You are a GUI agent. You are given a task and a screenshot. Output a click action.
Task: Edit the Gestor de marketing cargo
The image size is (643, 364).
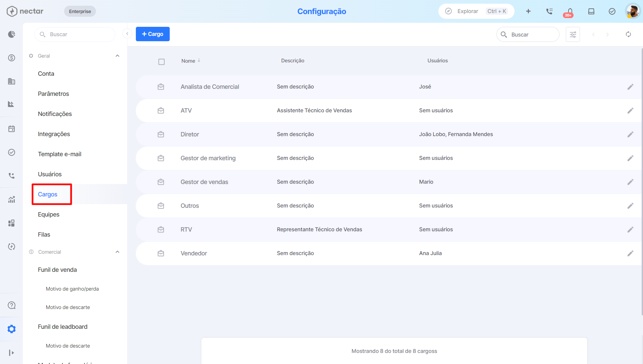pos(630,158)
